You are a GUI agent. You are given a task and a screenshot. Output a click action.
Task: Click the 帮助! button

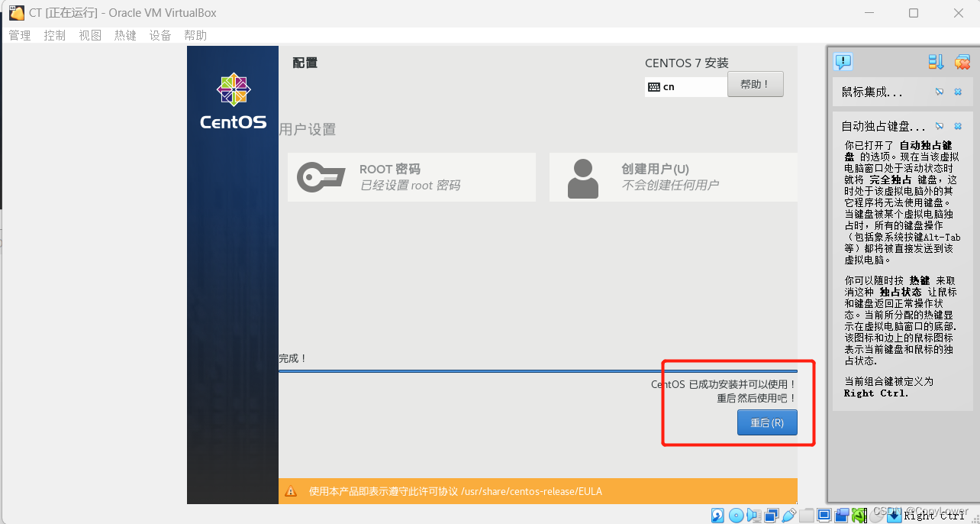[755, 83]
